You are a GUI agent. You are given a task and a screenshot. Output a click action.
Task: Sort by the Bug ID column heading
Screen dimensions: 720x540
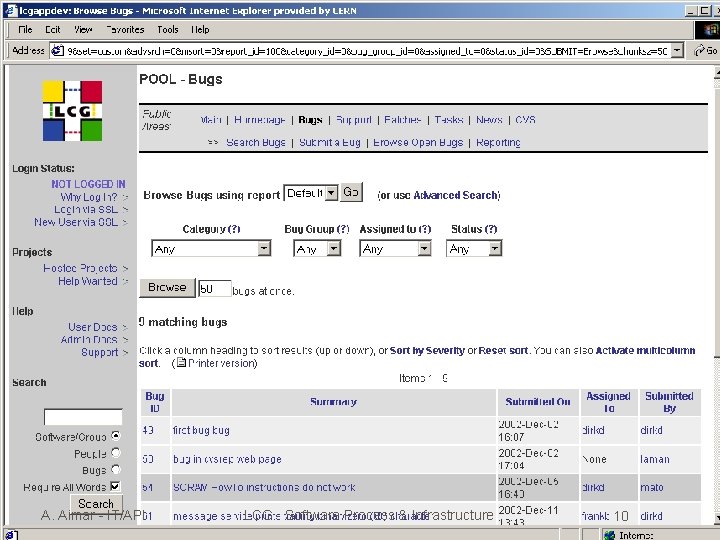coord(155,402)
